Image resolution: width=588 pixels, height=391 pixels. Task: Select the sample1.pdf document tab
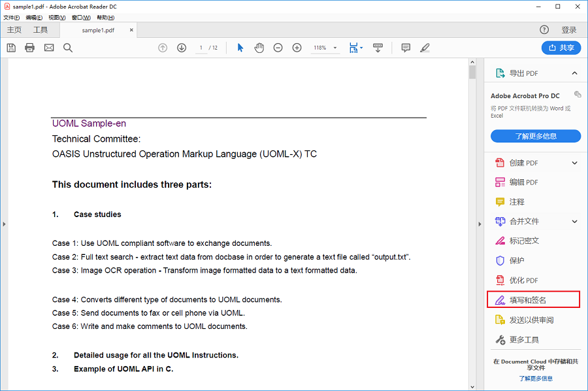click(x=98, y=30)
